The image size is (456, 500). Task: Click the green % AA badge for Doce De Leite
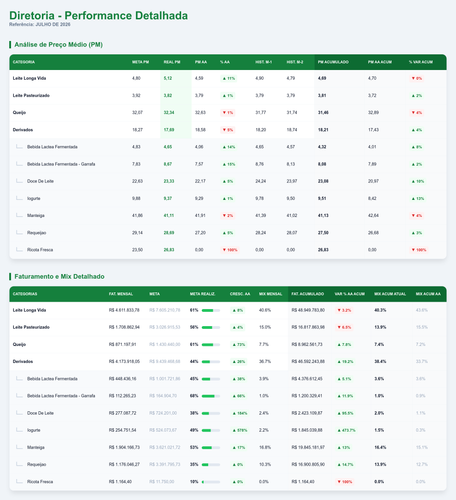pos(228,181)
